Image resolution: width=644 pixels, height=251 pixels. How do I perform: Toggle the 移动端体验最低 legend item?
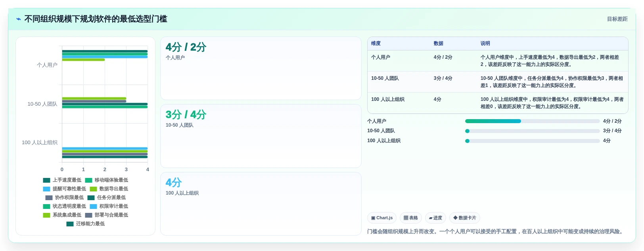107,180
